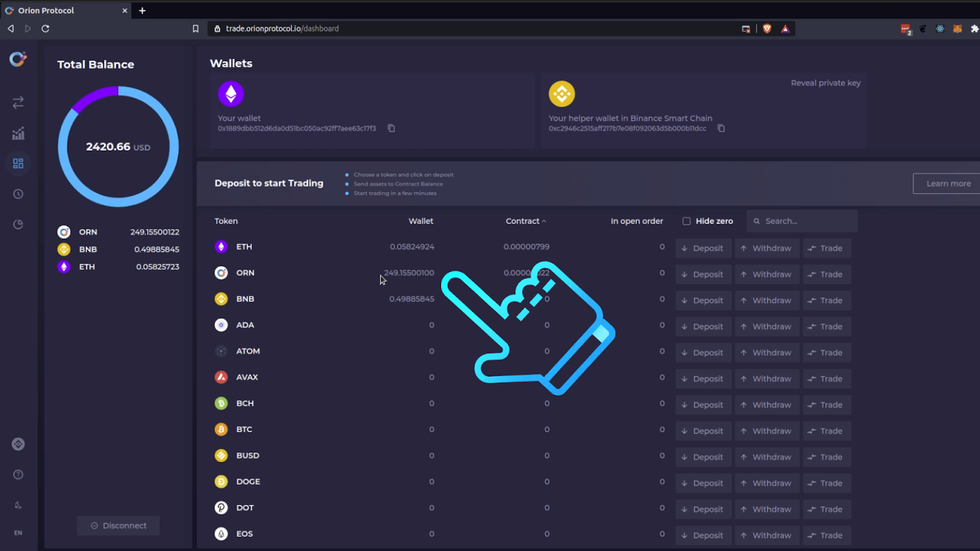
Task: Open the Brave Rewards triangle icon
Action: point(785,29)
